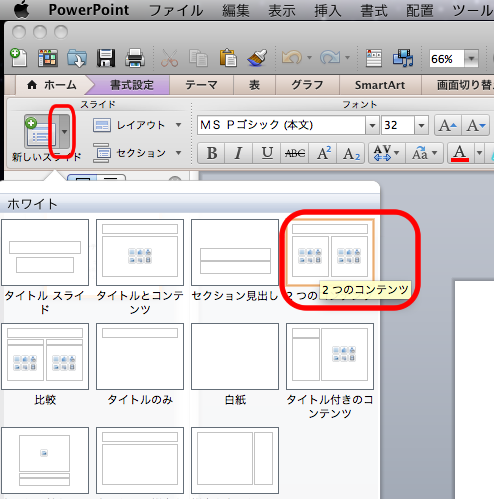The width and height of the screenshot is (494, 499).
Task: Apply subscript A₂ formatting
Action: (351, 153)
